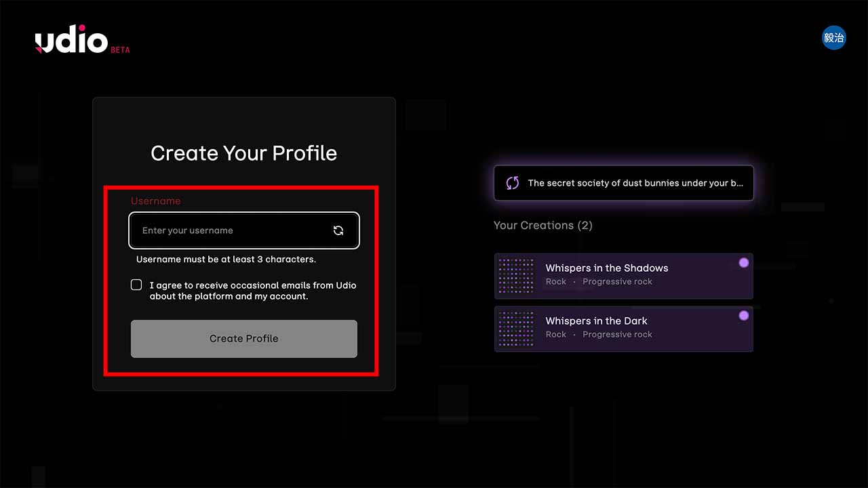Viewport: 868px width, 488px height.
Task: Focus the "Enter your username" field
Action: [x=231, y=230]
